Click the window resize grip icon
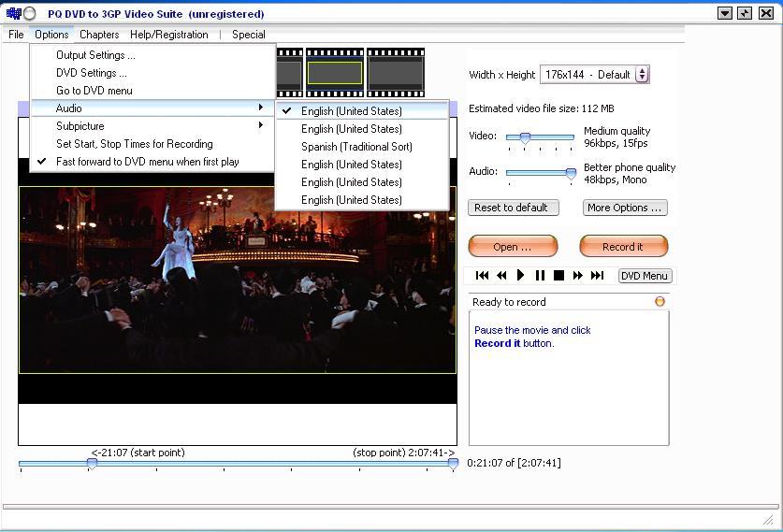783x532 pixels. (768, 520)
